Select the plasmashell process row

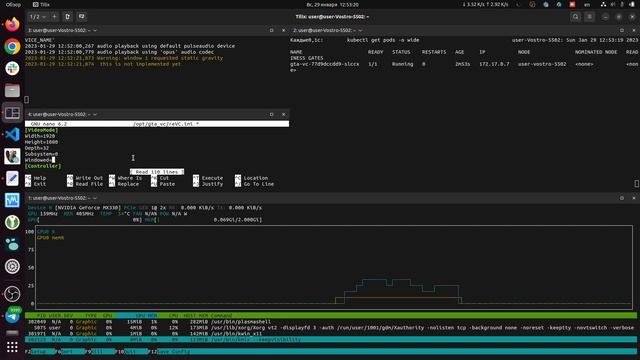(331, 322)
